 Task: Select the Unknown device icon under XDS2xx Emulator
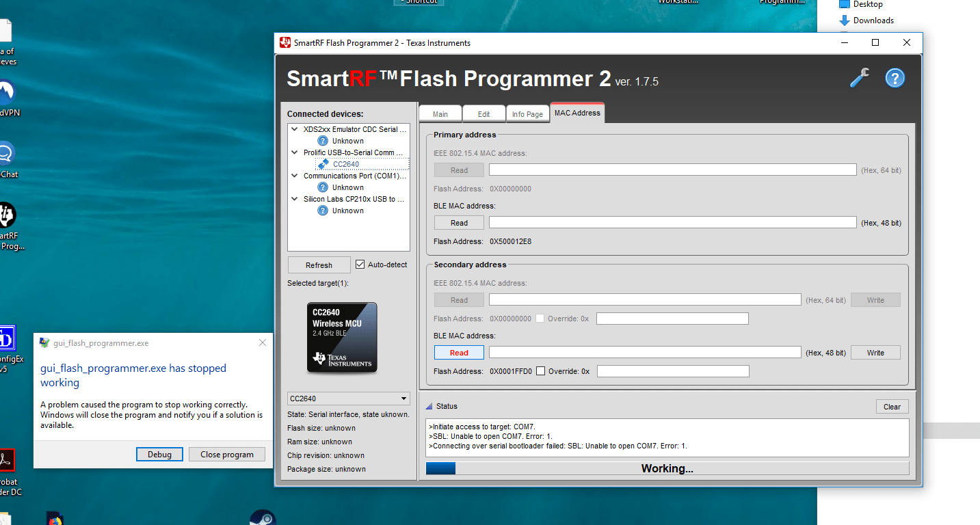(323, 141)
